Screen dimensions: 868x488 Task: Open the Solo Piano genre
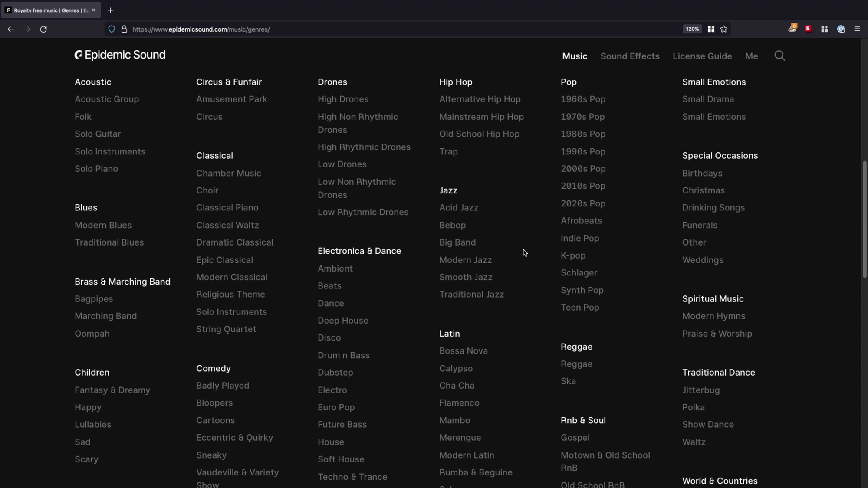[x=96, y=169]
